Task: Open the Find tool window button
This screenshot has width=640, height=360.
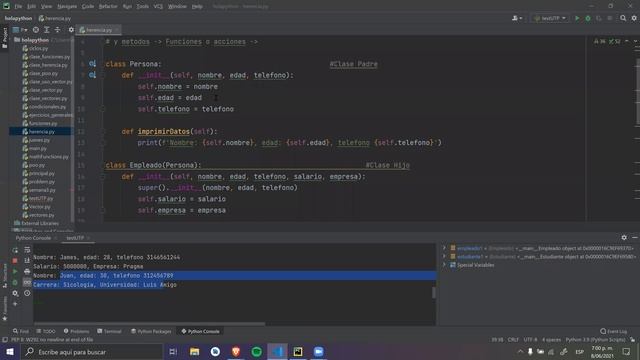Action: pyautogui.click(x=20, y=331)
